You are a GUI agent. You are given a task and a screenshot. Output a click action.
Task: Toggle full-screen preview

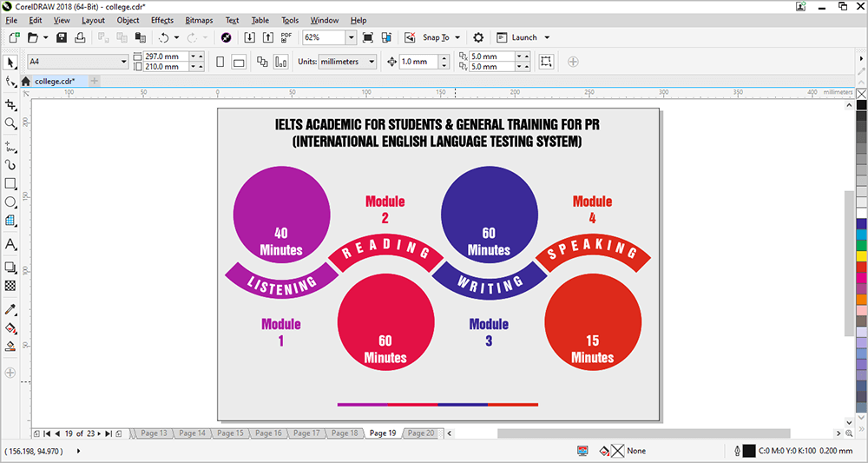click(x=367, y=37)
